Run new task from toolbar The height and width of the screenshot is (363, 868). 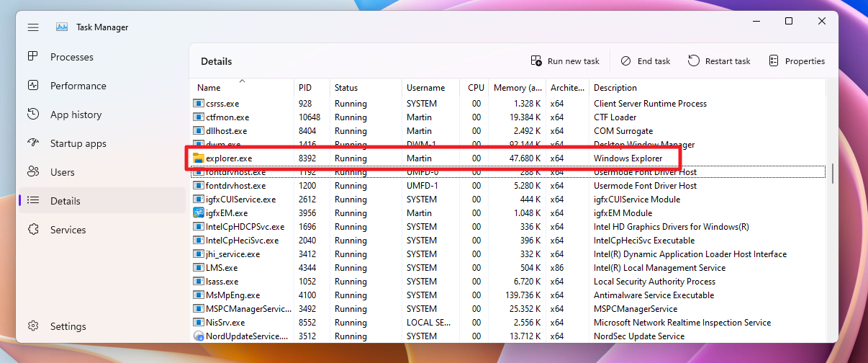coord(565,61)
